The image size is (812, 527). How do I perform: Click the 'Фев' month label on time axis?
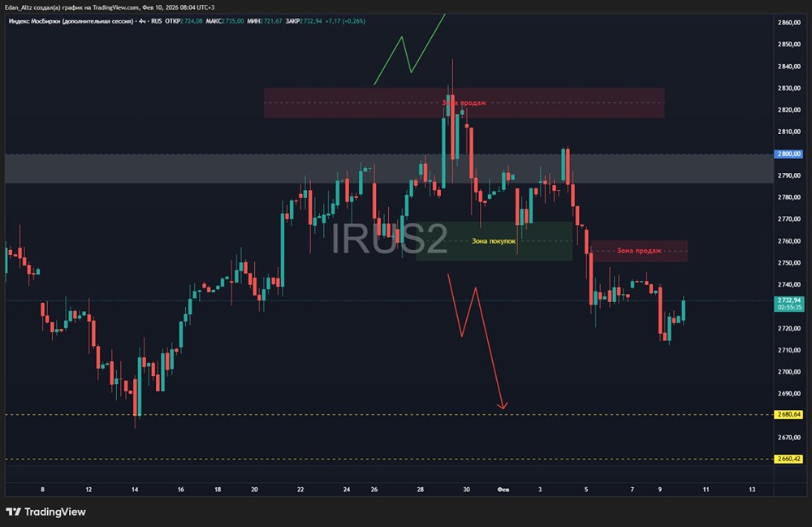point(503,489)
